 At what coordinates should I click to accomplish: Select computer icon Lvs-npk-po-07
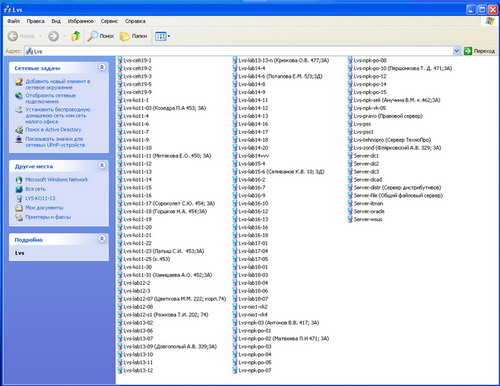point(235,370)
